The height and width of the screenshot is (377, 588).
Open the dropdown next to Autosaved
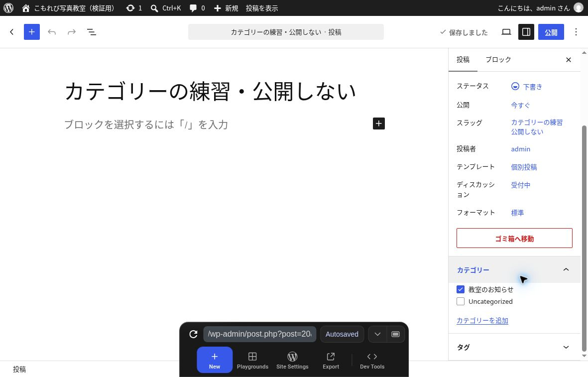coord(377,334)
